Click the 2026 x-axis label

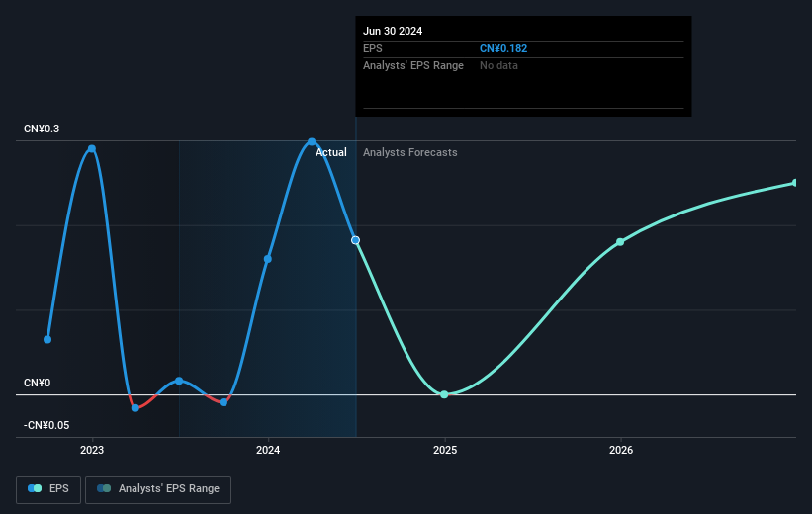[x=621, y=450]
